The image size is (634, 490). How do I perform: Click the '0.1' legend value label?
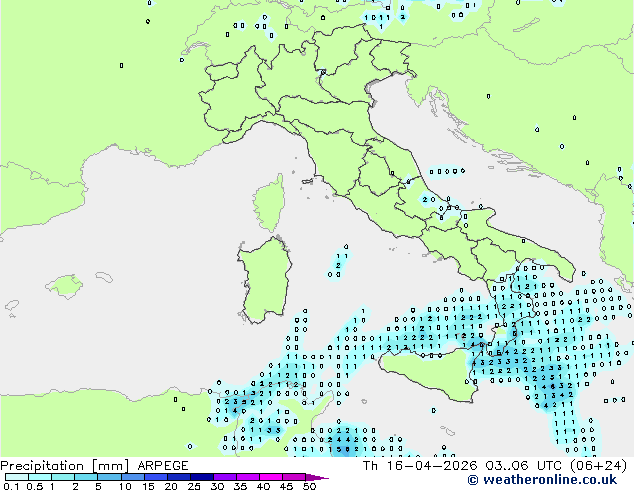[x=11, y=486]
